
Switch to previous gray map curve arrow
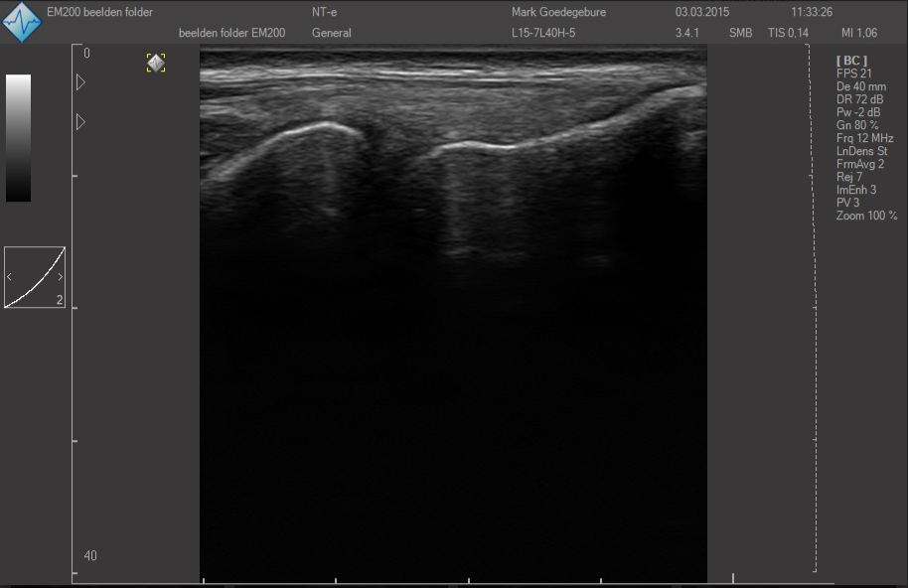[9, 277]
